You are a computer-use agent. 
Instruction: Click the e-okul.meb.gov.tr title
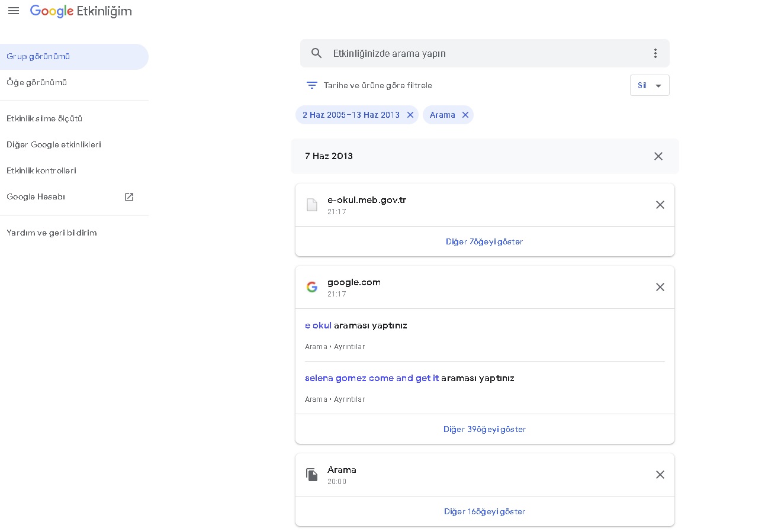tap(367, 200)
